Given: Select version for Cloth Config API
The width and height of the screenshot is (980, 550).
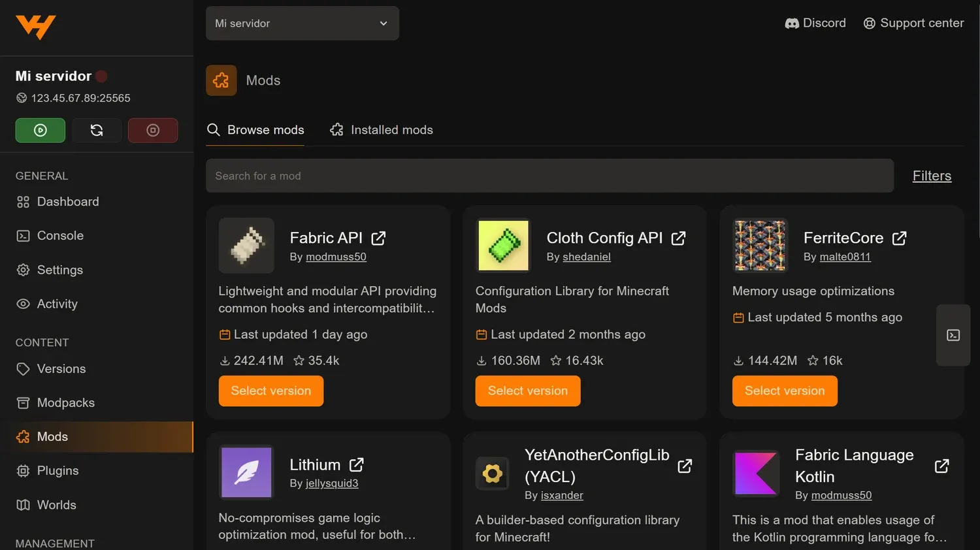Looking at the screenshot, I should coord(528,391).
